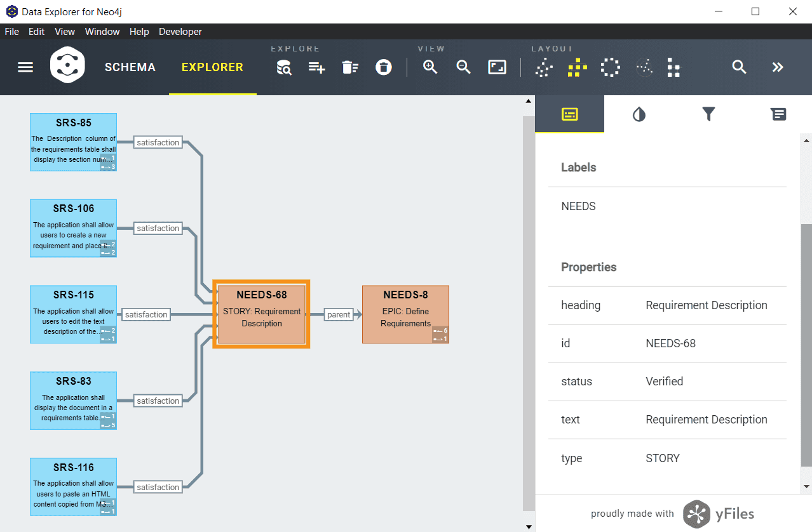Click the parent edge label
812x532 pixels.
tap(339, 314)
